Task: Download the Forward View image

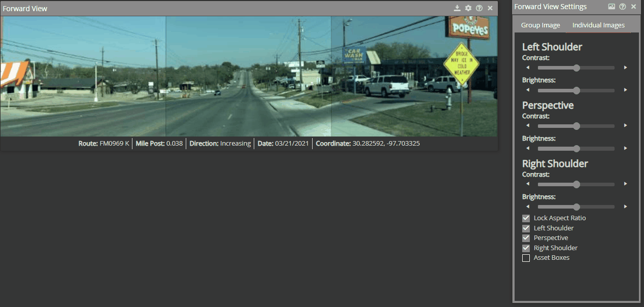Action: pos(457,8)
